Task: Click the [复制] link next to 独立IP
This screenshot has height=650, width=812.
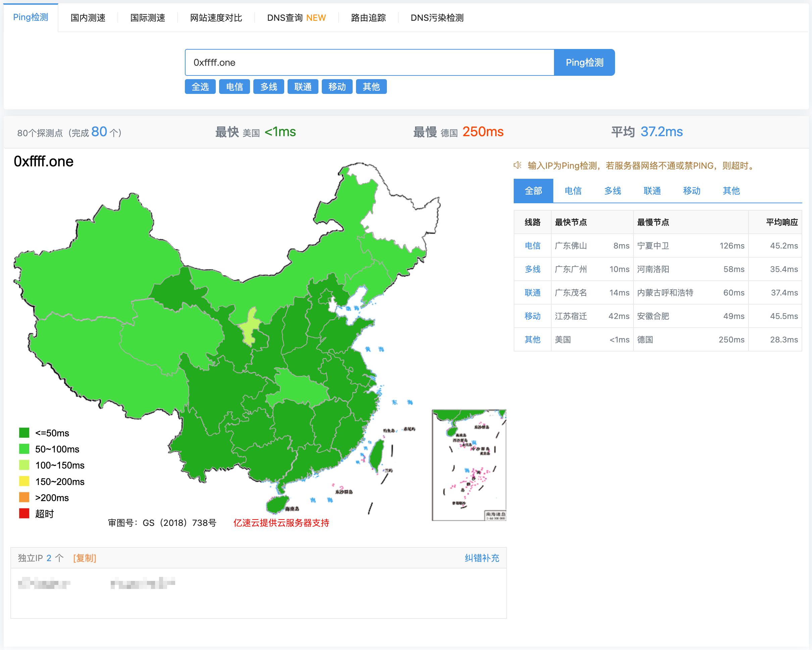Action: tap(85, 558)
